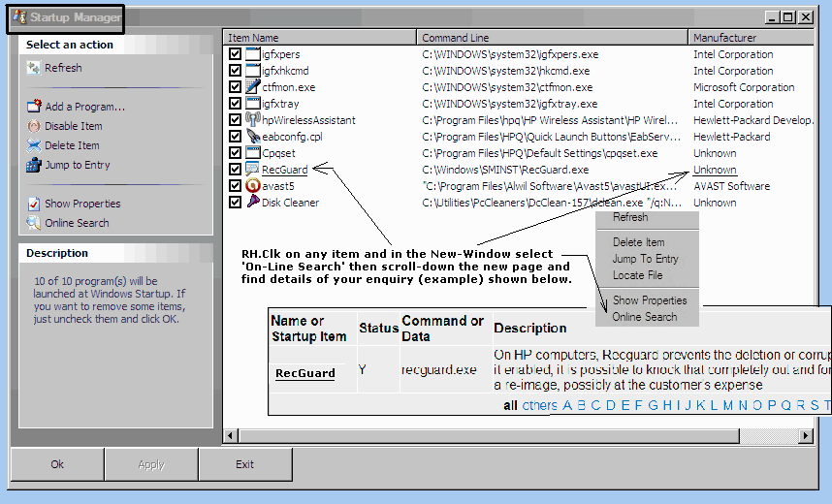The height and width of the screenshot is (504, 832).
Task: Toggle the ctfmon.exe checkbox
Action: (x=235, y=87)
